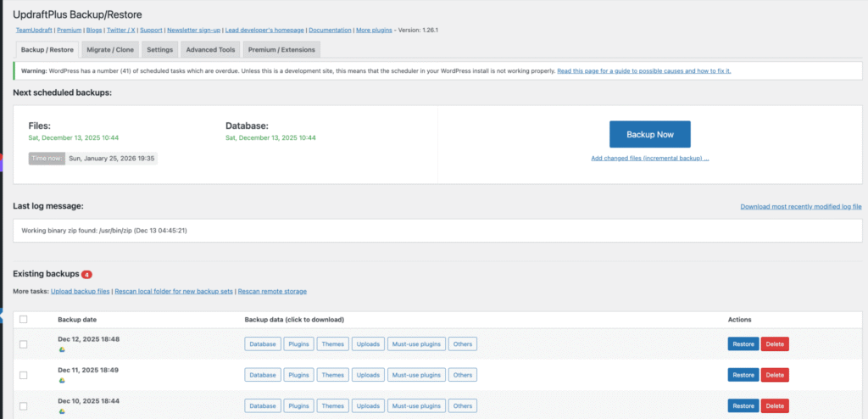This screenshot has height=419, width=868.
Task: Open the Support link
Action: tap(151, 30)
